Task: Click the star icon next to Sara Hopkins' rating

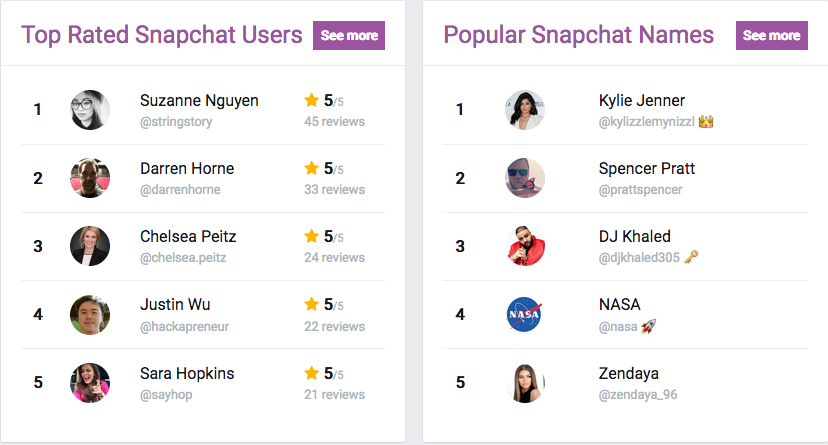Action: click(312, 373)
